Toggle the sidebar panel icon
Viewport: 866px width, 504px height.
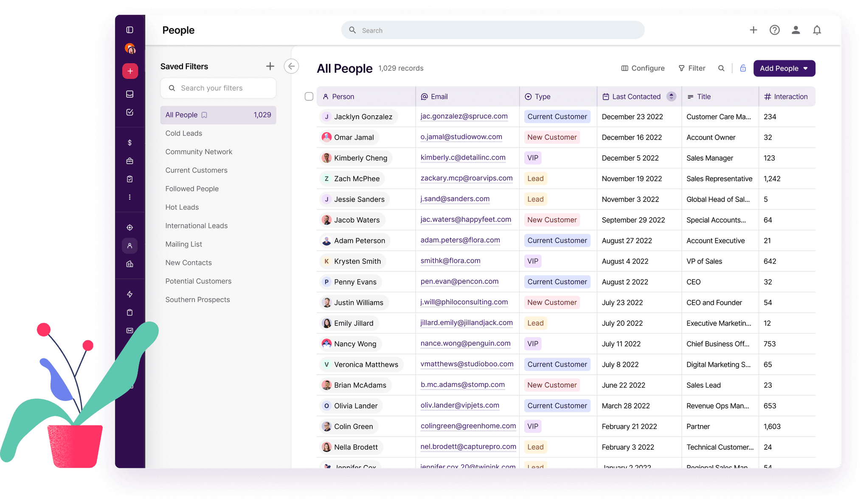[130, 30]
